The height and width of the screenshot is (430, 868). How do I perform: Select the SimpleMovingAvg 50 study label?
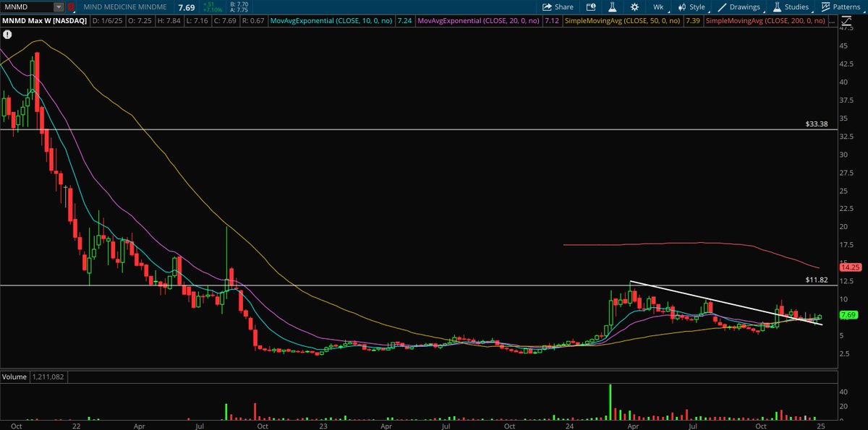coord(621,21)
